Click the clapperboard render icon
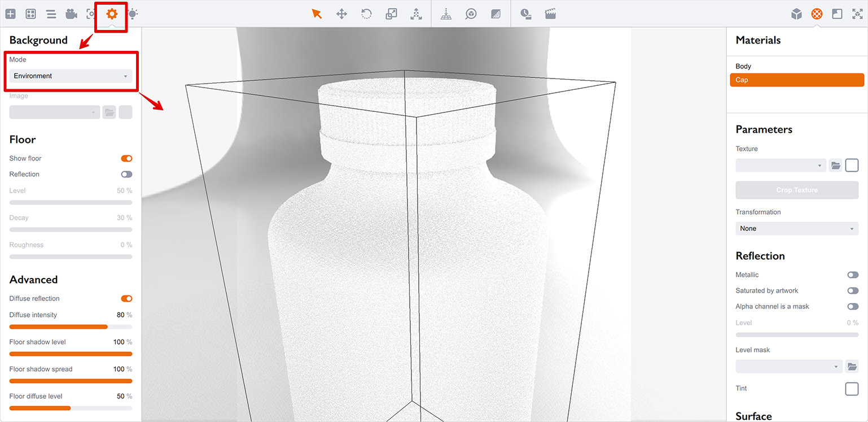The width and height of the screenshot is (868, 422). point(550,14)
